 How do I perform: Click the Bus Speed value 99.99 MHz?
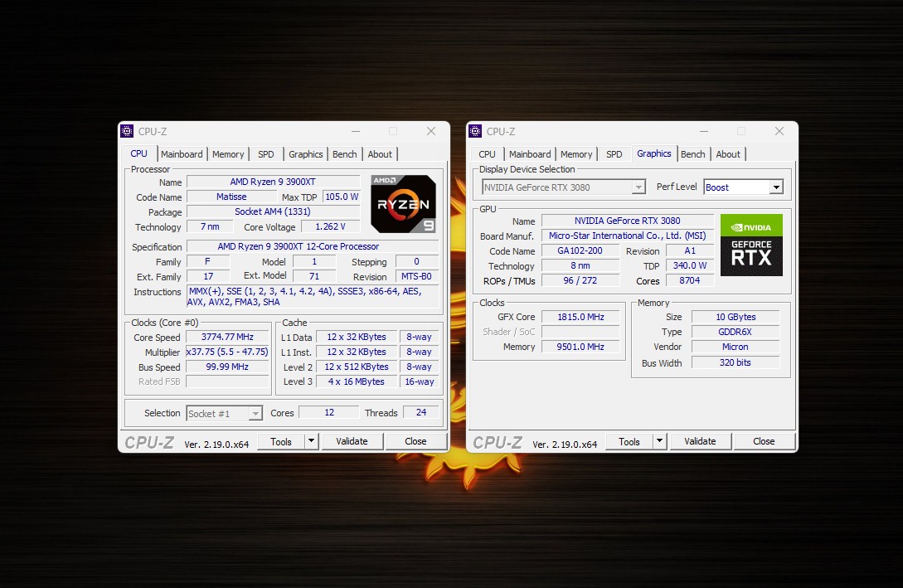click(227, 367)
